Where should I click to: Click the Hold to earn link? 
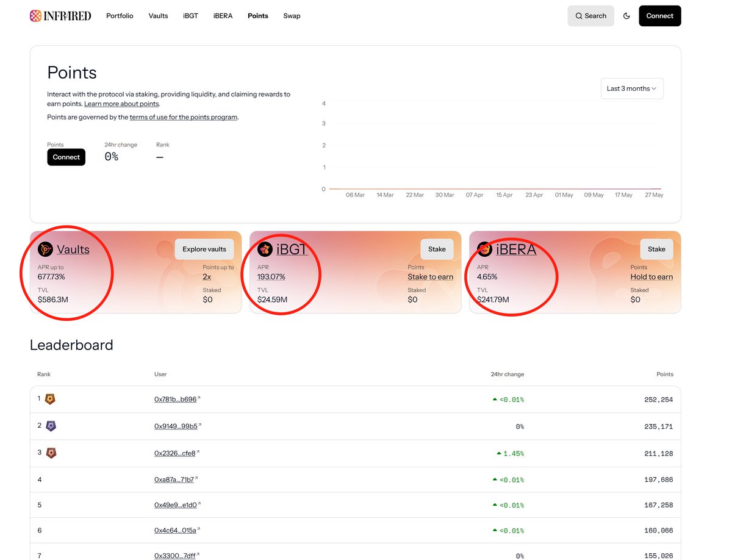[x=651, y=277]
